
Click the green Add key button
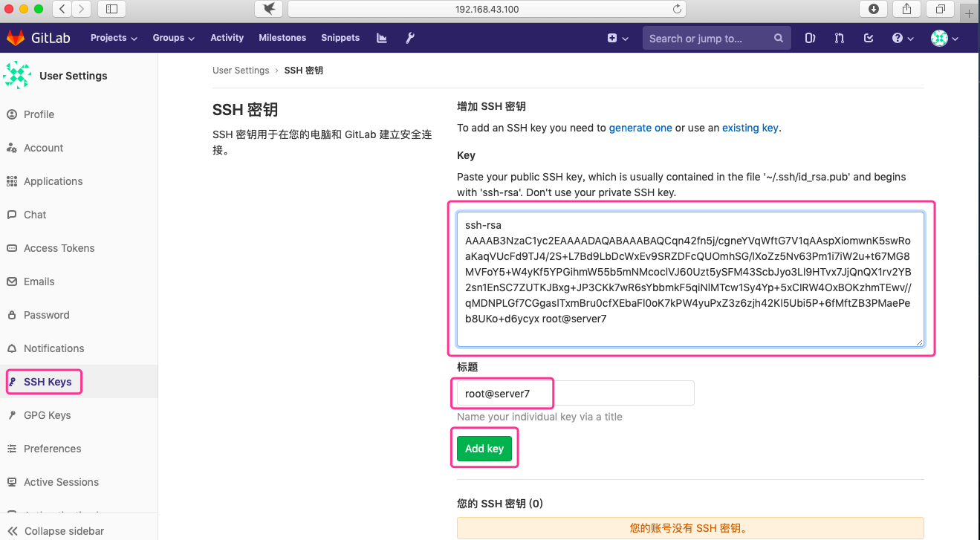tap(484, 449)
